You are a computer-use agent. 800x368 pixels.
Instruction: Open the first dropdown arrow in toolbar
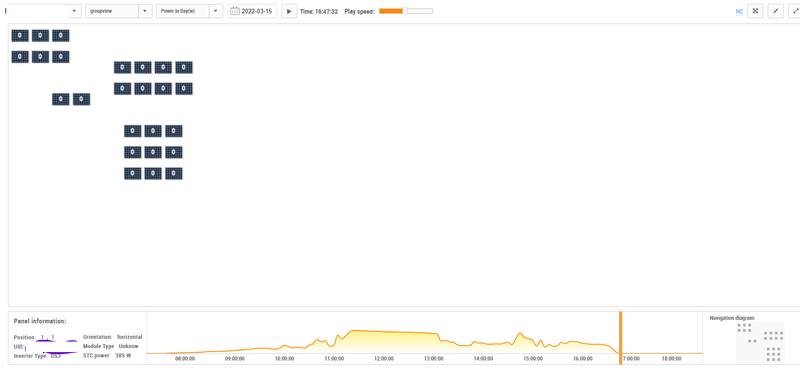click(75, 11)
